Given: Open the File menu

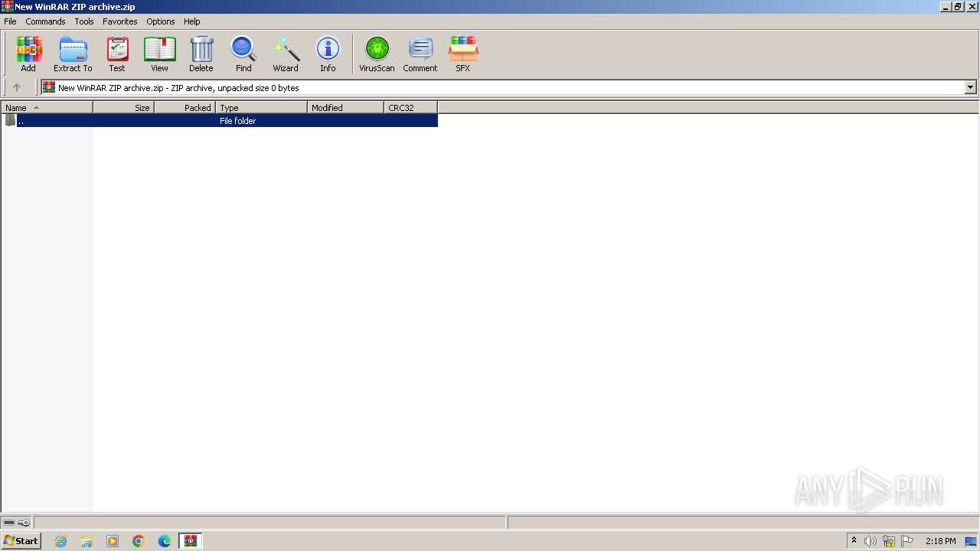Looking at the screenshot, I should coord(10,21).
